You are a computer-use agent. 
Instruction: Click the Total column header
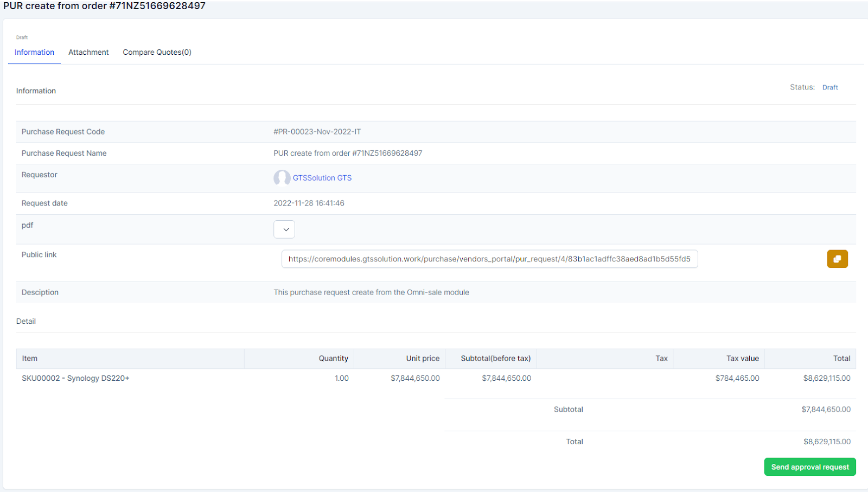click(x=841, y=359)
